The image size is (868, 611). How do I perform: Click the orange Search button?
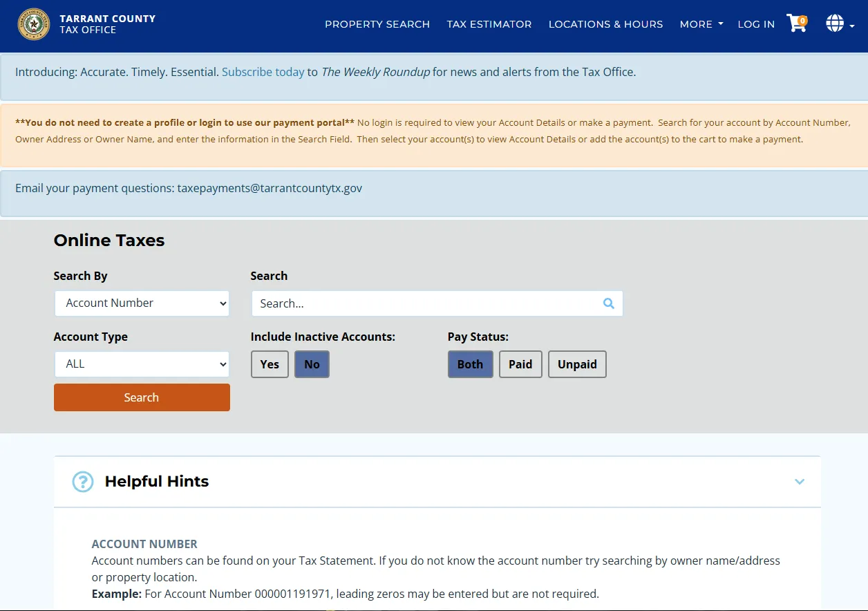pyautogui.click(x=142, y=397)
